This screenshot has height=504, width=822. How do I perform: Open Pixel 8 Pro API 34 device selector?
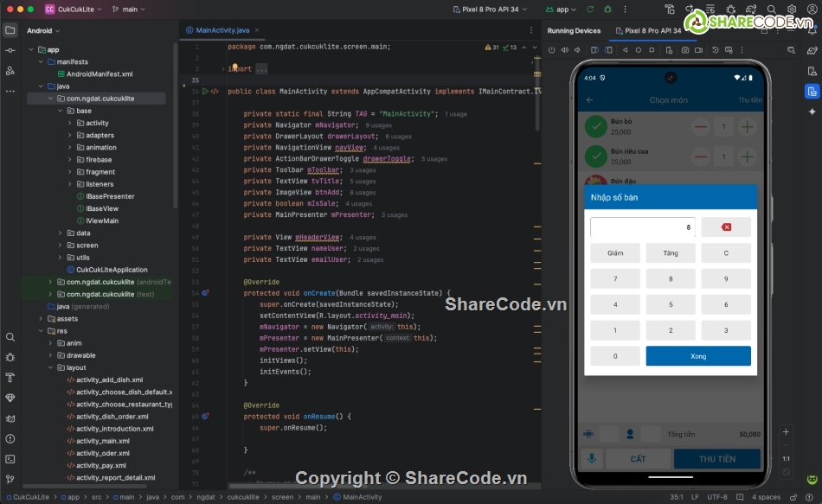coord(490,10)
